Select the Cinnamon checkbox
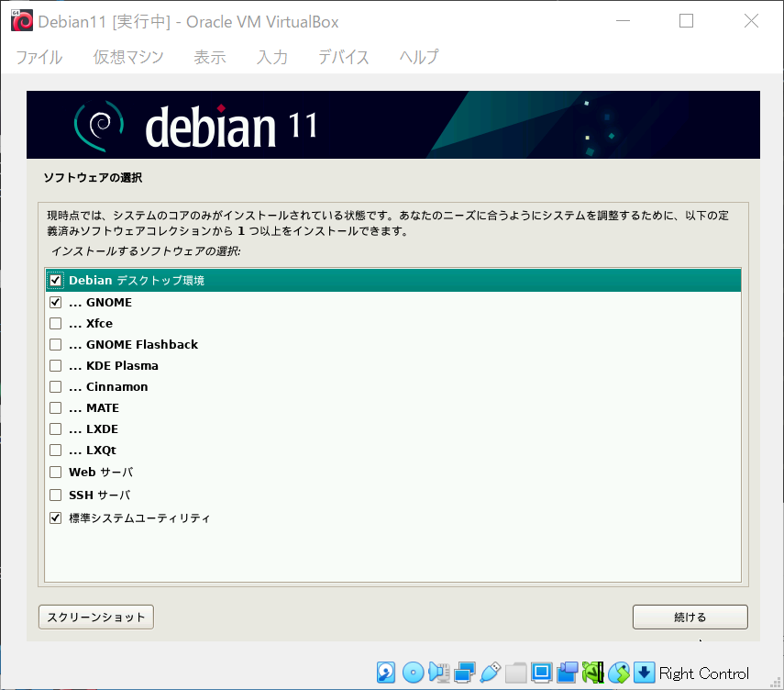Image resolution: width=784 pixels, height=690 pixels. 56,387
